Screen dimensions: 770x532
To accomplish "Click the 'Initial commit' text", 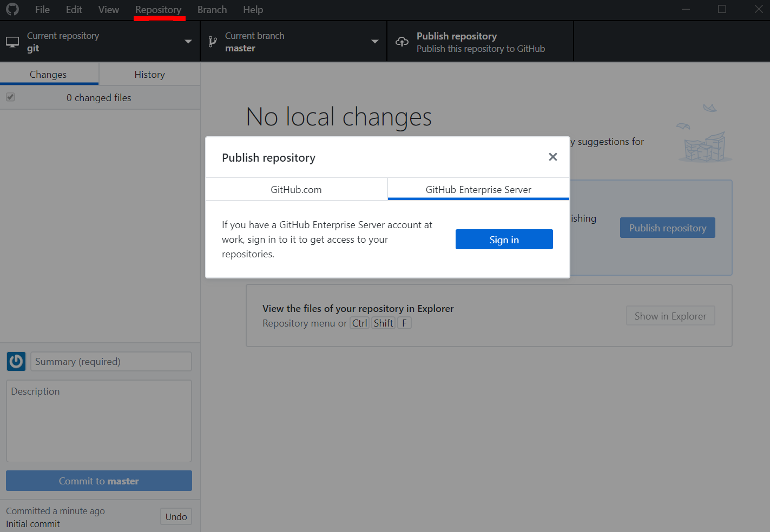I will click(33, 524).
